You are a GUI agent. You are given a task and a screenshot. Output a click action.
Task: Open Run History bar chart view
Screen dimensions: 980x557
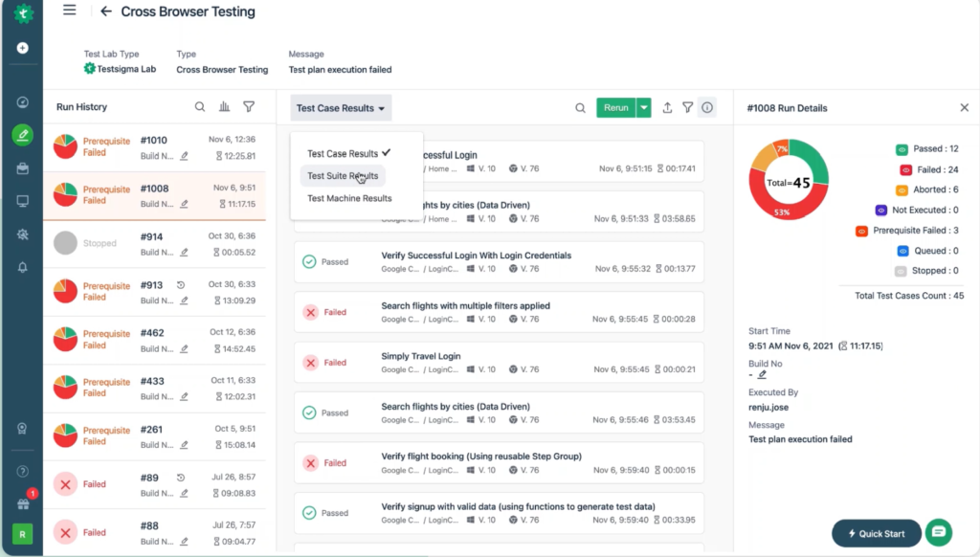click(x=224, y=107)
